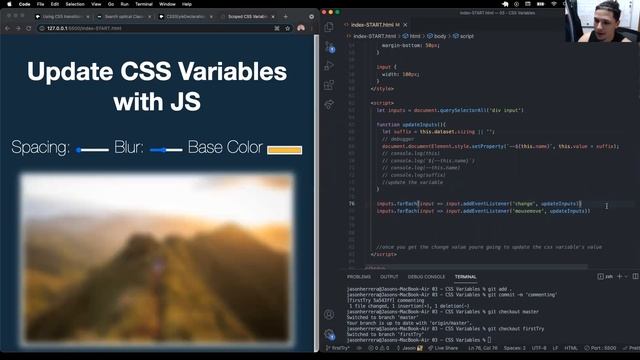Screen dimensions: 640x360
Task: Open the Go menu
Action: point(111,4)
